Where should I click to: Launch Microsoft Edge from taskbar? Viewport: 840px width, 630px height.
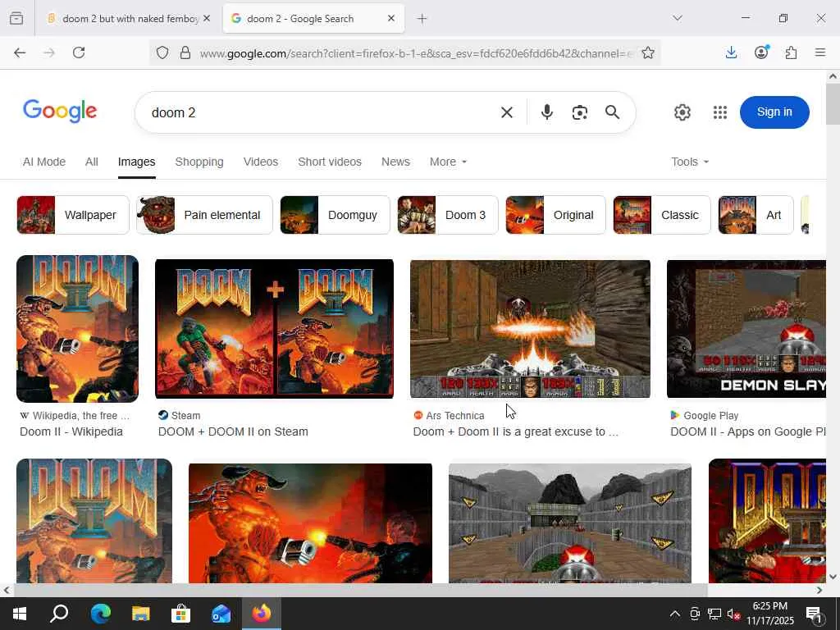tap(100, 614)
